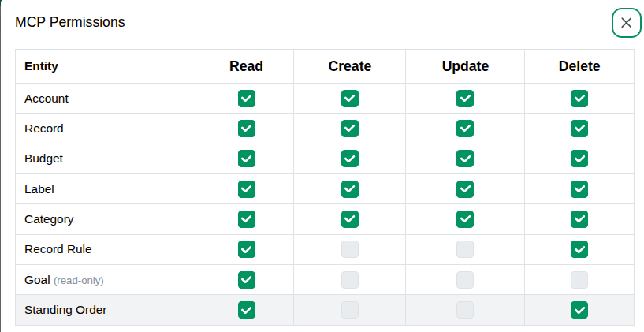The image size is (644, 332).
Task: Uncheck Create checkbox in Label row
Action: click(x=350, y=189)
